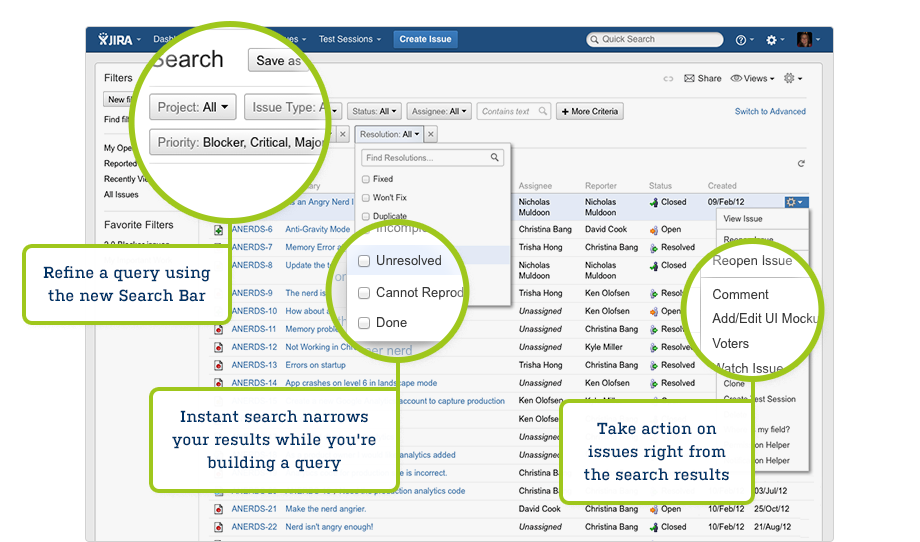This screenshot has width=920, height=542.
Task: Open the administration gear in header
Action: click(x=774, y=40)
